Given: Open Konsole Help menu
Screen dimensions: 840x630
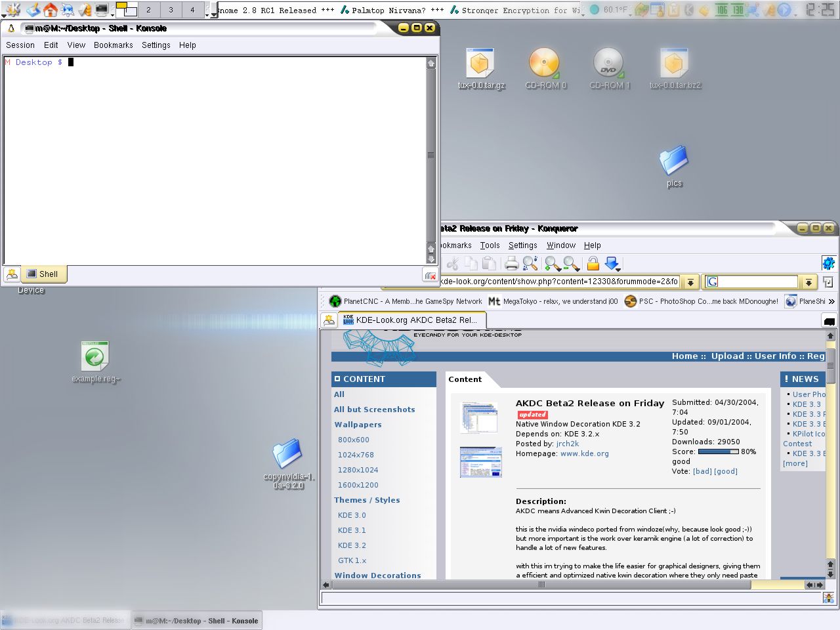Looking at the screenshot, I should (x=188, y=45).
